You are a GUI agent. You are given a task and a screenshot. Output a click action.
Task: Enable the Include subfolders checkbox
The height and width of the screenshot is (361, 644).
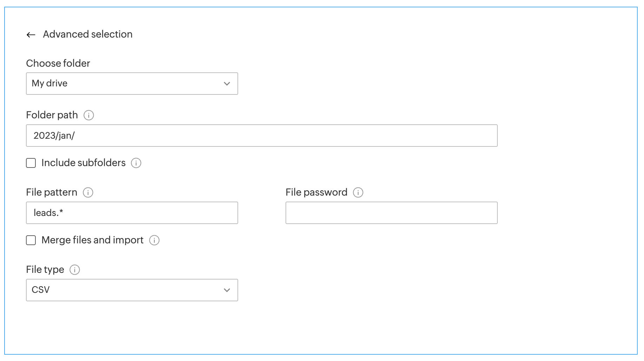pyautogui.click(x=31, y=163)
